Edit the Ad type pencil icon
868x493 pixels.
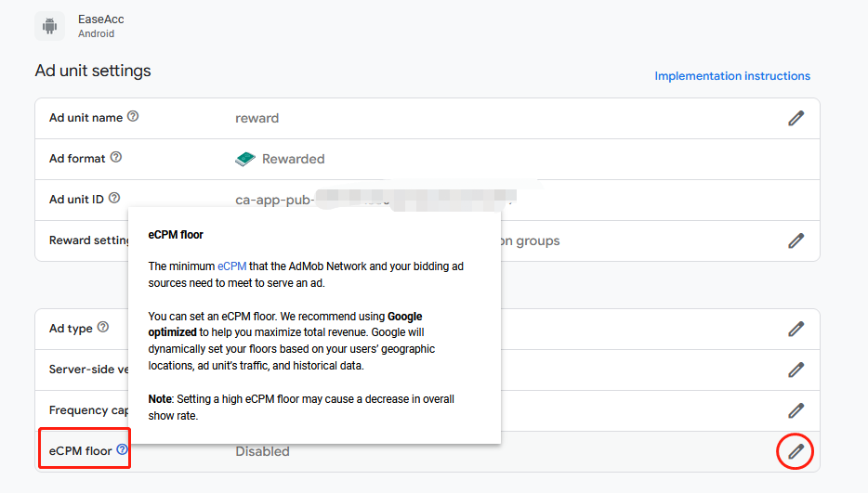point(796,329)
